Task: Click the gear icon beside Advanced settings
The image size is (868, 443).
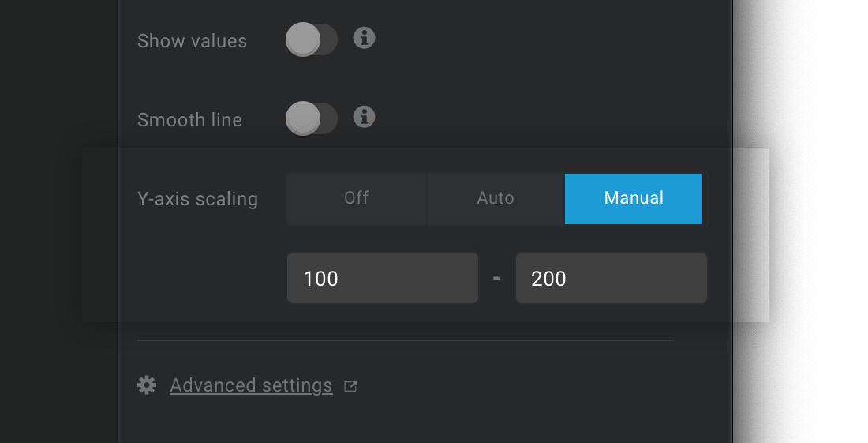Action: click(x=147, y=385)
